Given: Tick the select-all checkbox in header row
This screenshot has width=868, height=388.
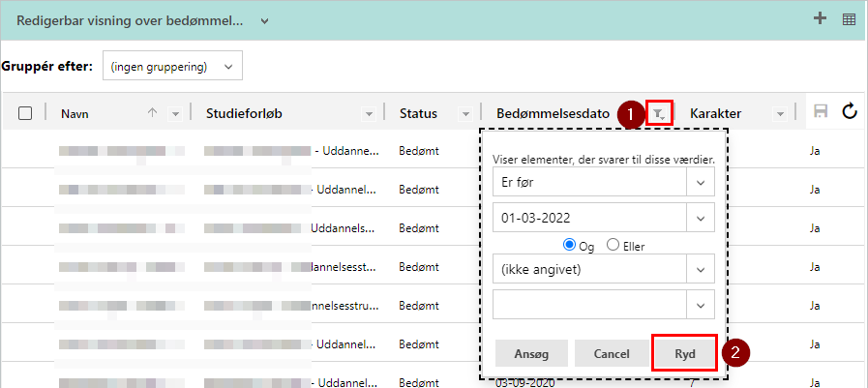Looking at the screenshot, I should [x=26, y=113].
